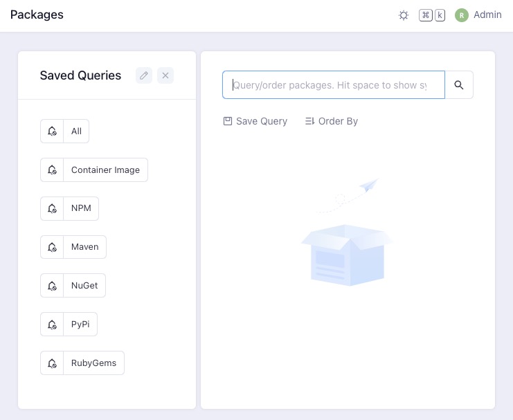
Task: Select the RubyGems saved query
Action: (93, 363)
